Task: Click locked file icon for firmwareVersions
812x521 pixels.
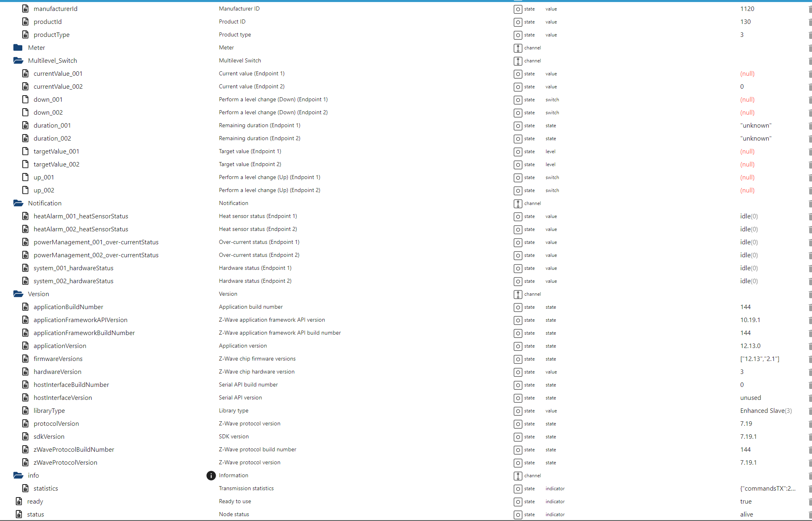Action: click(26, 359)
